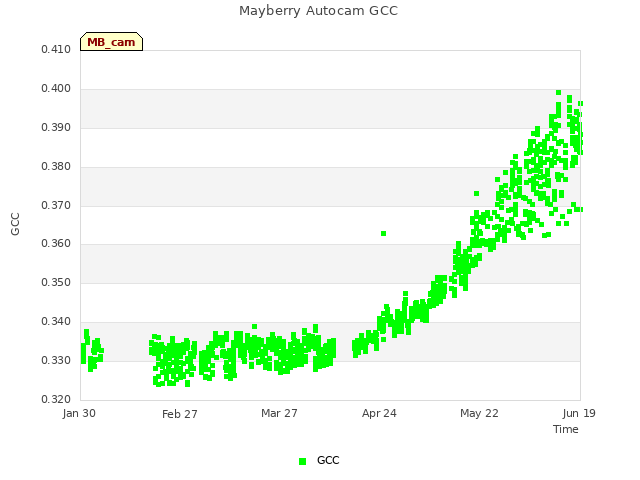Click the May 22 x-axis label
Screen dimensions: 640x480
click(x=479, y=413)
